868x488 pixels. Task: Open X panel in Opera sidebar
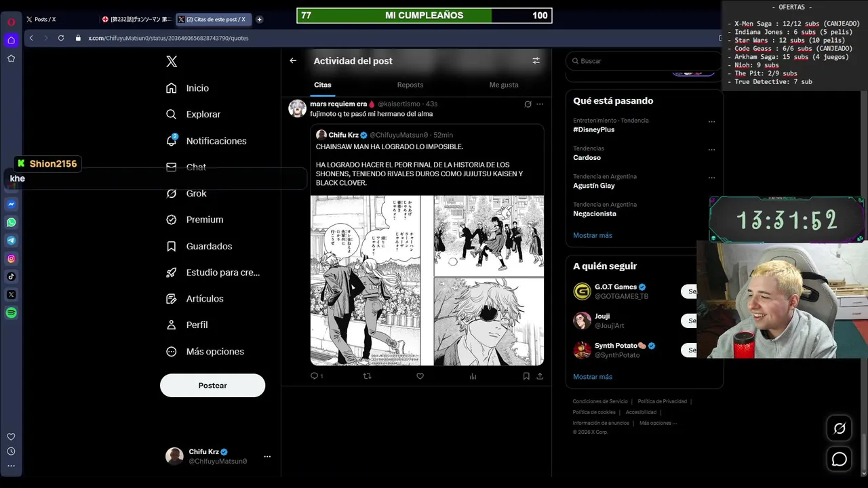pyautogui.click(x=11, y=295)
